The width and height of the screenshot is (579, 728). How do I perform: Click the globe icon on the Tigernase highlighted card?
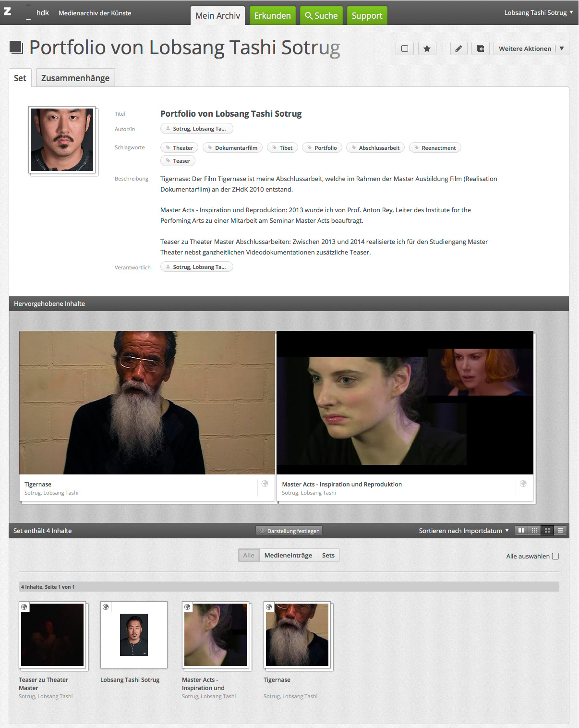[265, 484]
